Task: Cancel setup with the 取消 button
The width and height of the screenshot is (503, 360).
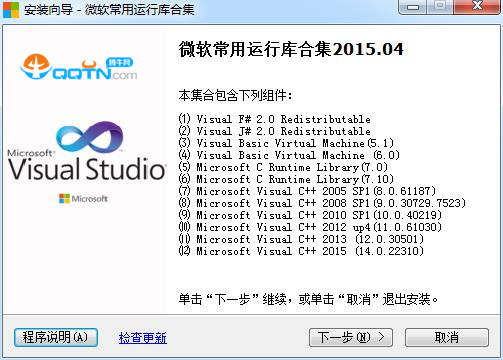Action: [x=447, y=337]
